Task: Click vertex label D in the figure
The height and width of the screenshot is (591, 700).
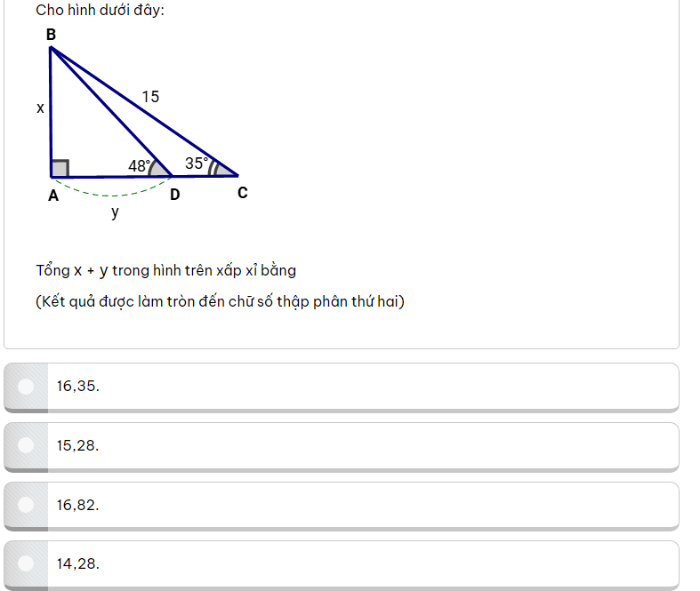Action: click(x=174, y=194)
